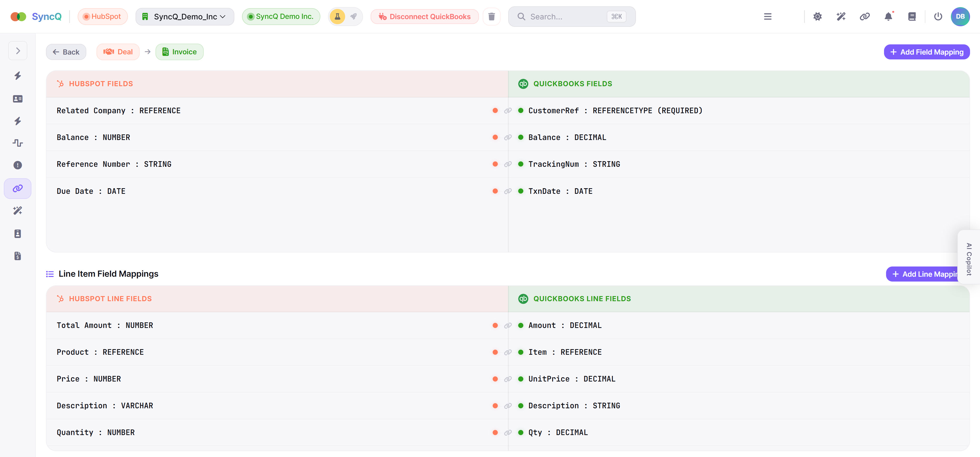Select the magic wand automation icon in sidebar

coord(18,211)
